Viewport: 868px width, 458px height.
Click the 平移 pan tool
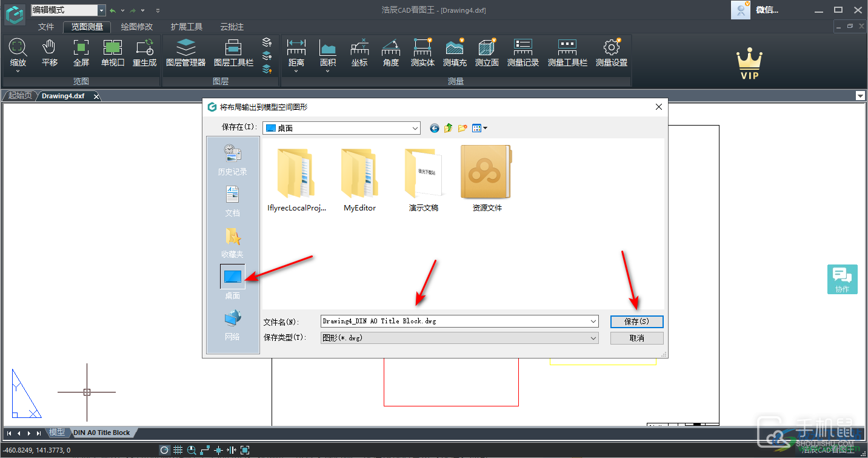click(48, 53)
